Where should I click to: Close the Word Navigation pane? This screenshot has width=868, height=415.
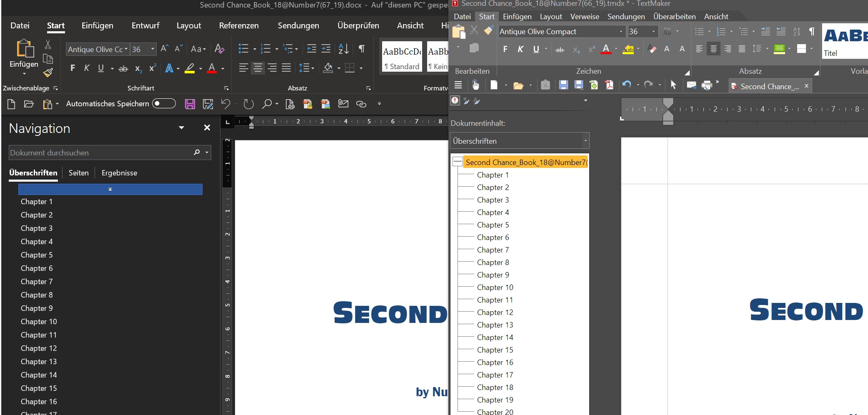(207, 128)
